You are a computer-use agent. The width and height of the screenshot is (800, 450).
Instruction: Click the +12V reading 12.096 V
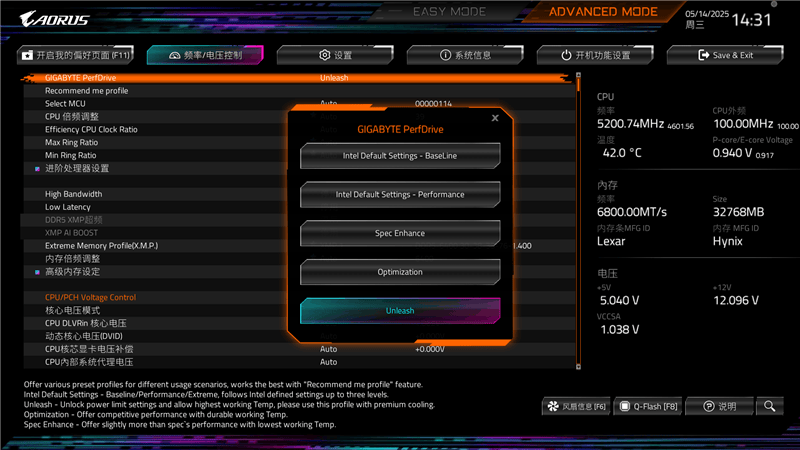pyautogui.click(x=736, y=301)
